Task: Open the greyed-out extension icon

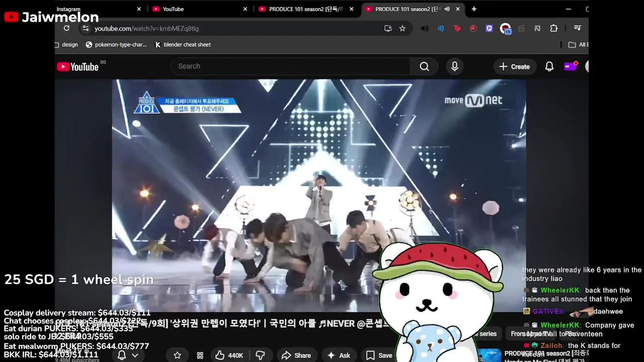Action: [x=521, y=29]
